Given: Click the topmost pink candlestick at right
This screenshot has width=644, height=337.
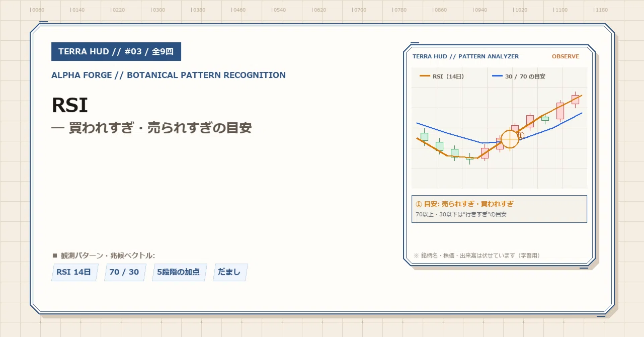Looking at the screenshot, I should pyautogui.click(x=575, y=99).
